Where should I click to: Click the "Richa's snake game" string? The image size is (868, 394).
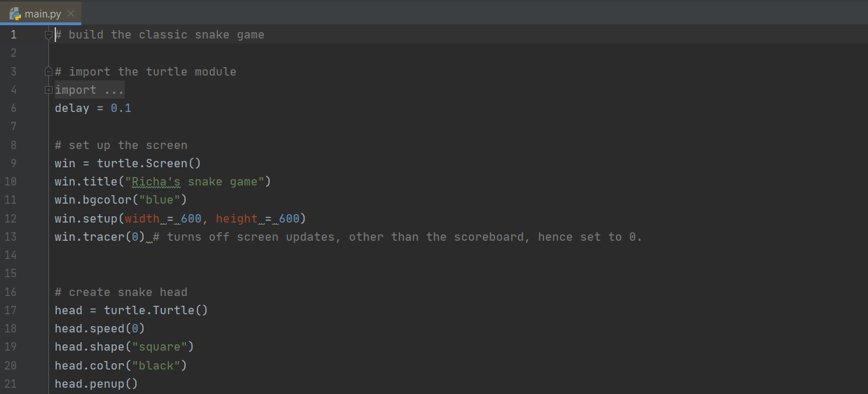[x=195, y=182]
